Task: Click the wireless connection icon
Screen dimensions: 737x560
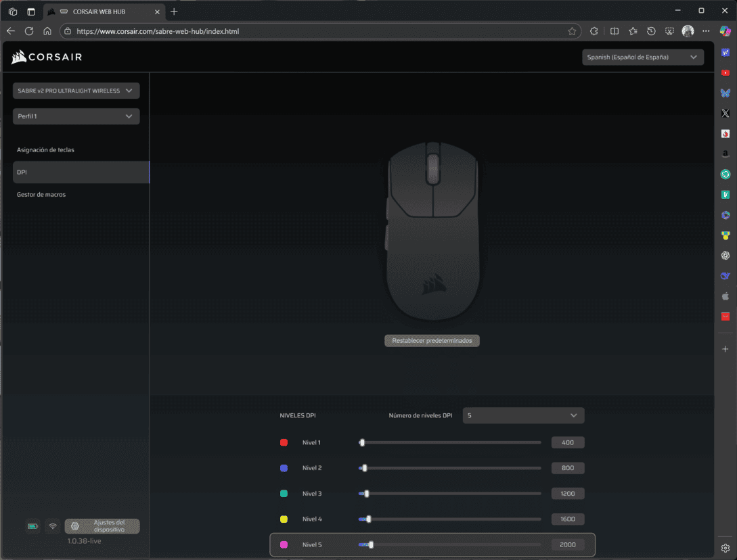Action: [x=53, y=526]
